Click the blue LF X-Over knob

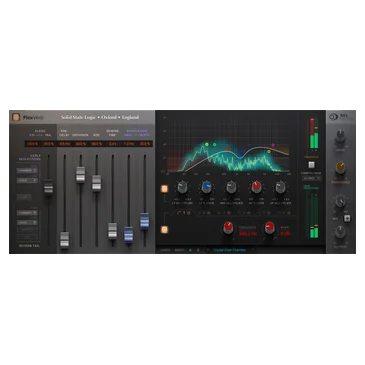206,188
